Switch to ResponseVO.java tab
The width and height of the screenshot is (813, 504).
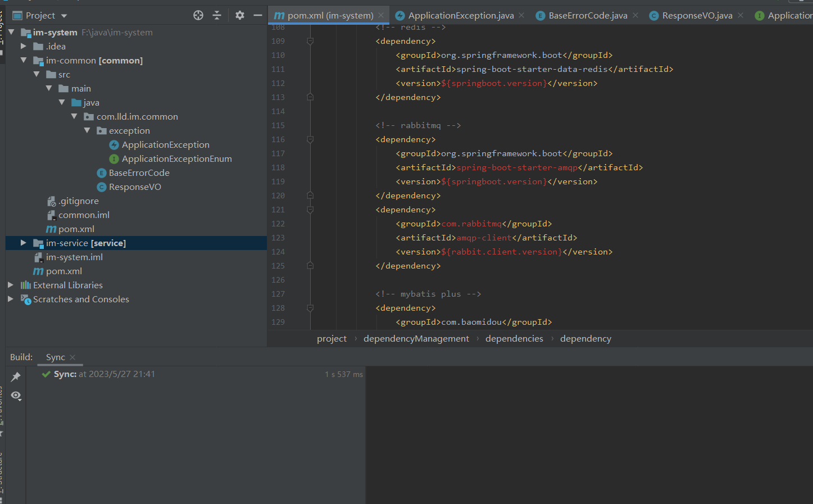697,16
